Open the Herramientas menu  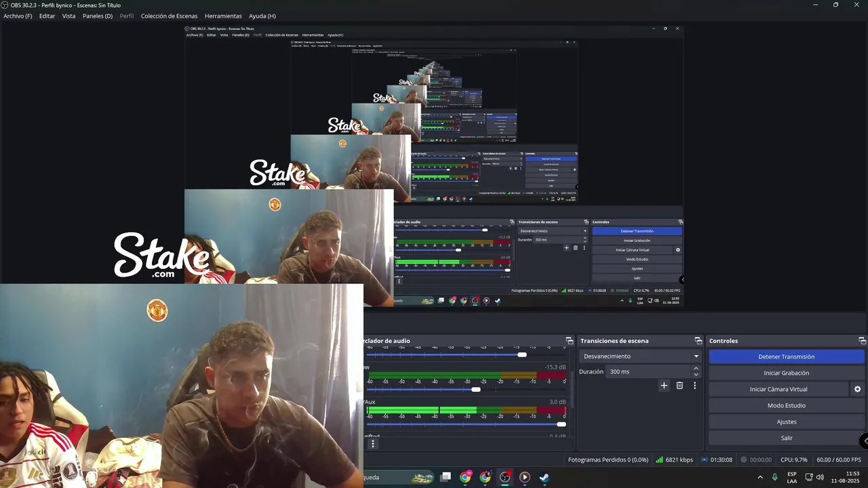click(x=223, y=16)
